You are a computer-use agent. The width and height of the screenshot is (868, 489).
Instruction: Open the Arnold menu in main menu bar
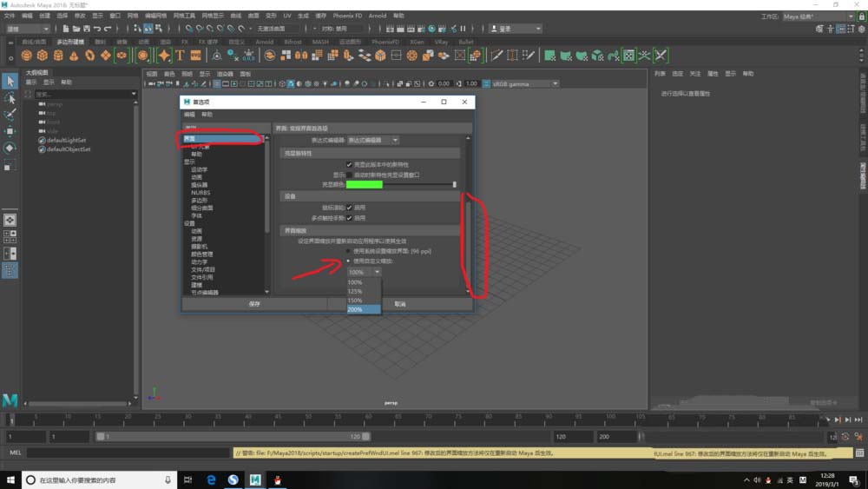coord(378,16)
